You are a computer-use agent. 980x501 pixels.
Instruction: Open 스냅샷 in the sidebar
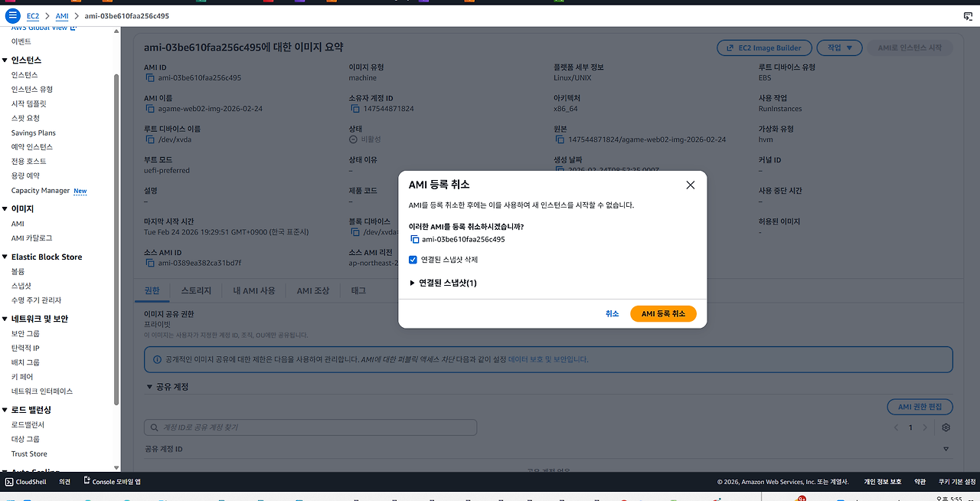[x=21, y=286]
